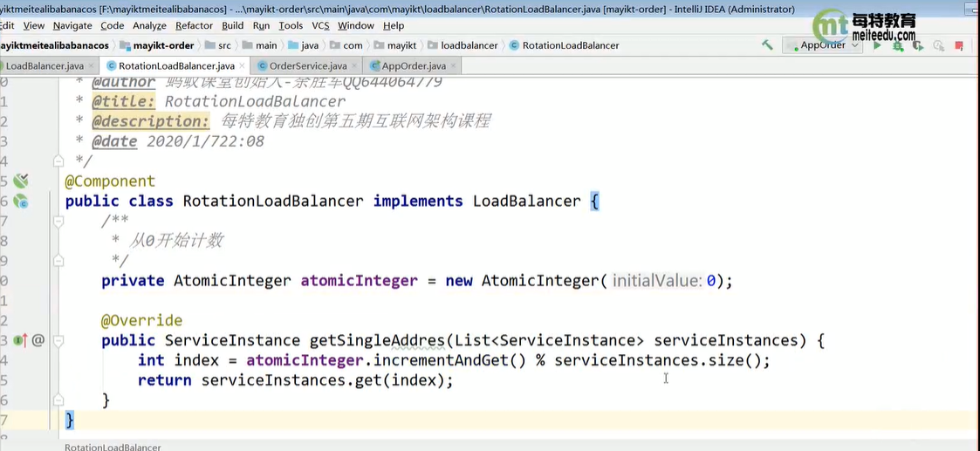The height and width of the screenshot is (451, 980).
Task: Open the Build menu
Action: click(233, 25)
